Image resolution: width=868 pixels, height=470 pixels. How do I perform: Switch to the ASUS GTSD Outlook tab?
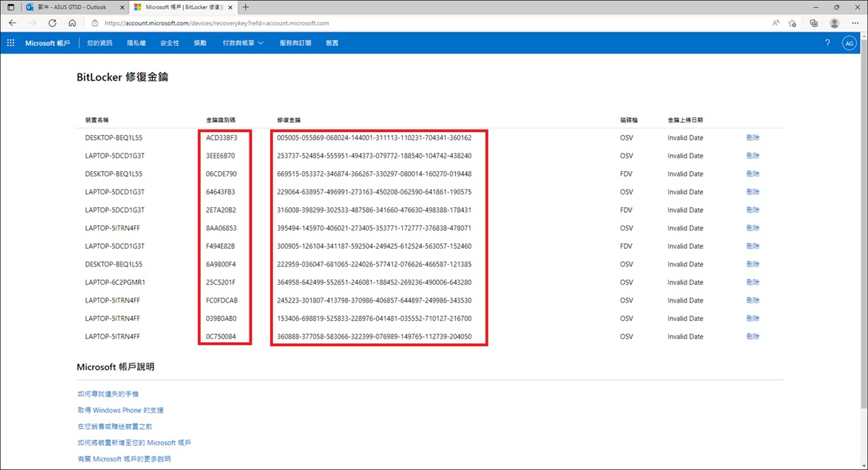click(75, 7)
